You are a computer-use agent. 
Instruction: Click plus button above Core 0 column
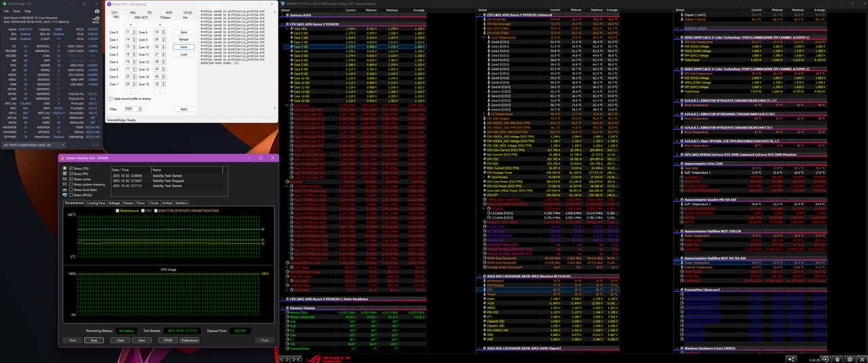pyautogui.click(x=131, y=24)
